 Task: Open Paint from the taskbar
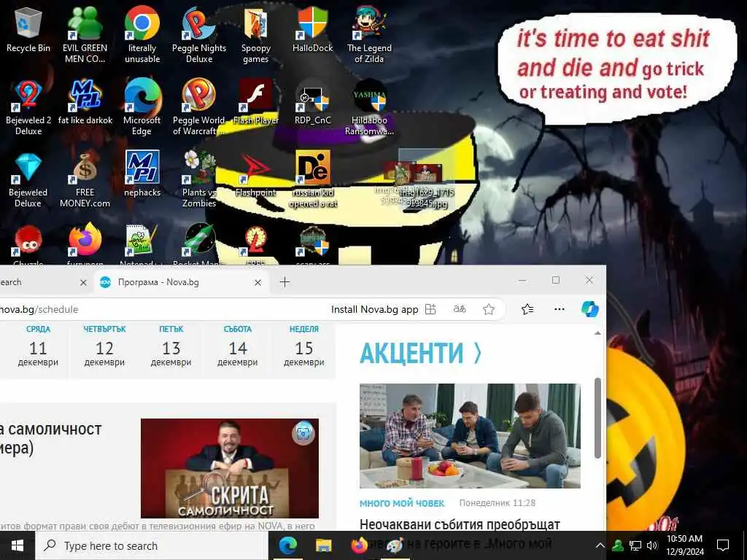[x=395, y=545]
